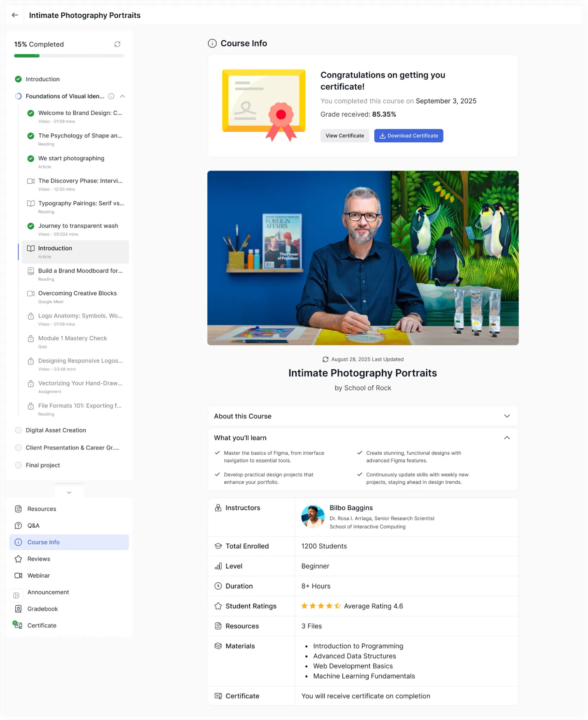Select the Digital Asset Creation status circle
This screenshot has height=720, width=588.
[x=18, y=430]
